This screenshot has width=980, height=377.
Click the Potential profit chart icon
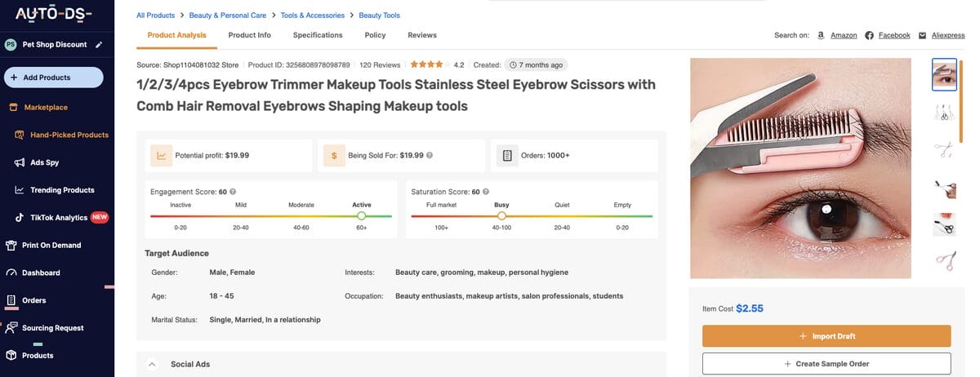tap(161, 155)
